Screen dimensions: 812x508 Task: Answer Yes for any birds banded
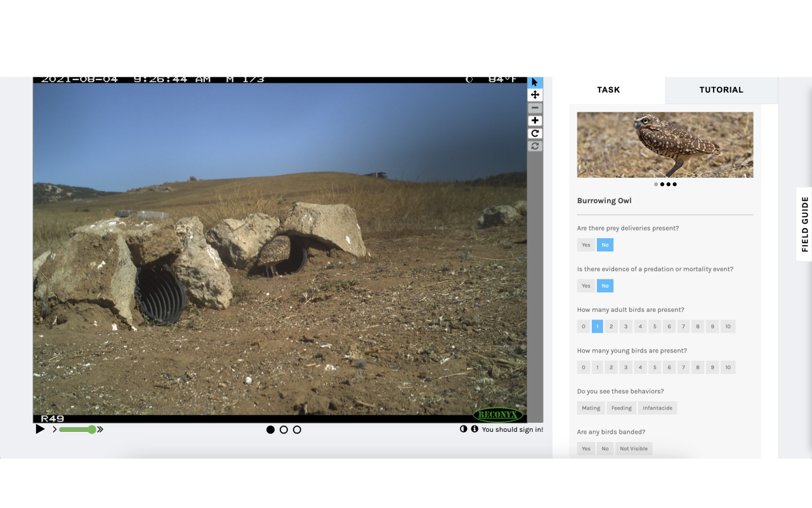click(586, 448)
